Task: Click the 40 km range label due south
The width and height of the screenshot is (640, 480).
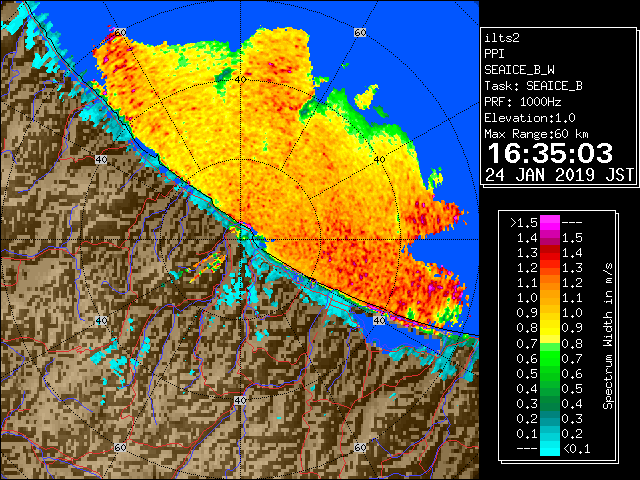Action: pos(240,400)
